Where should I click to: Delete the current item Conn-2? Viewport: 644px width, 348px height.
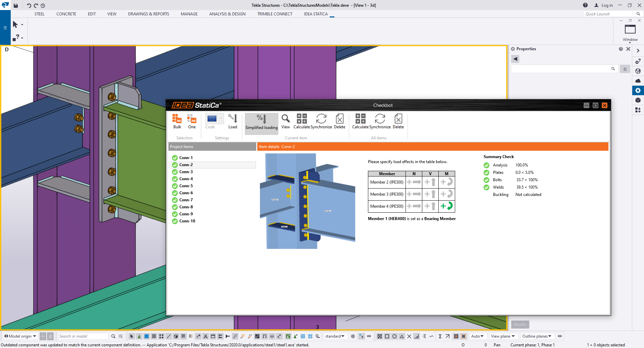click(339, 121)
